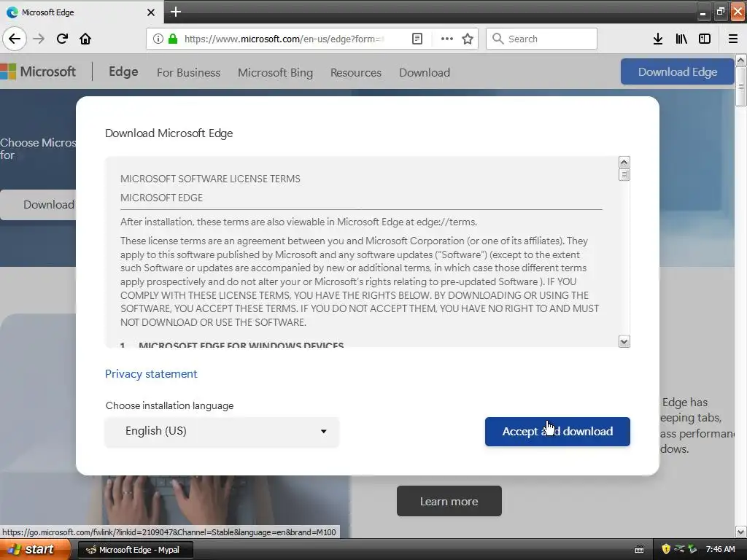Open the Edge nav link
The image size is (747, 560).
[x=123, y=71]
